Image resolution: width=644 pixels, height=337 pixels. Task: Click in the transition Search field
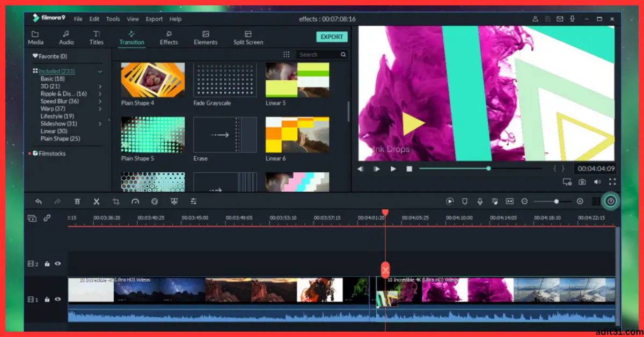pos(321,55)
